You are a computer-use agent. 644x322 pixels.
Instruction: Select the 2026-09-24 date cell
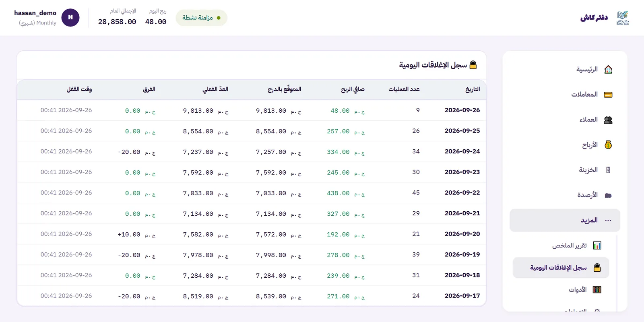[x=462, y=151]
